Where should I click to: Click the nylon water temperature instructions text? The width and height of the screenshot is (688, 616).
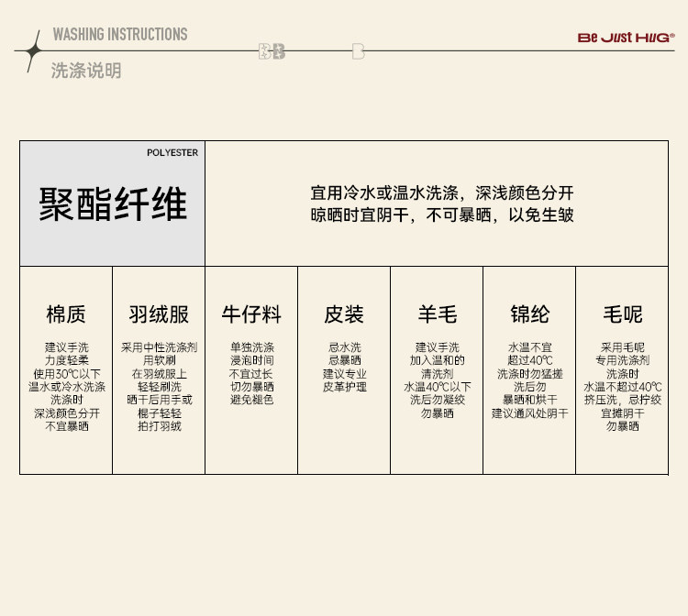click(529, 380)
